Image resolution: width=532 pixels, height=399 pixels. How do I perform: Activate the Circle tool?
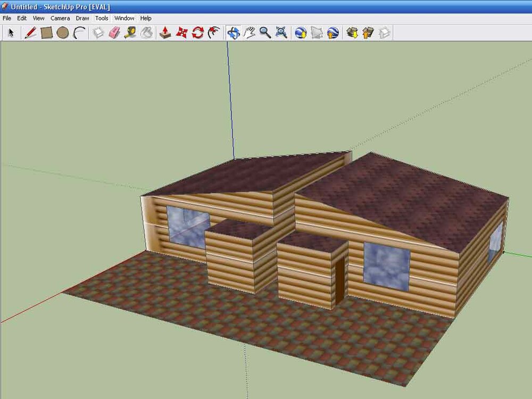(x=63, y=33)
